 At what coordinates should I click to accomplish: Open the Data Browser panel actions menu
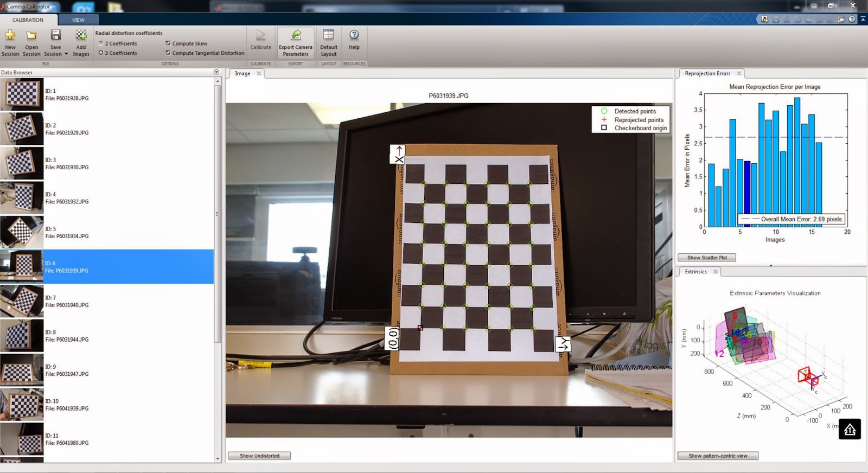[x=216, y=72]
